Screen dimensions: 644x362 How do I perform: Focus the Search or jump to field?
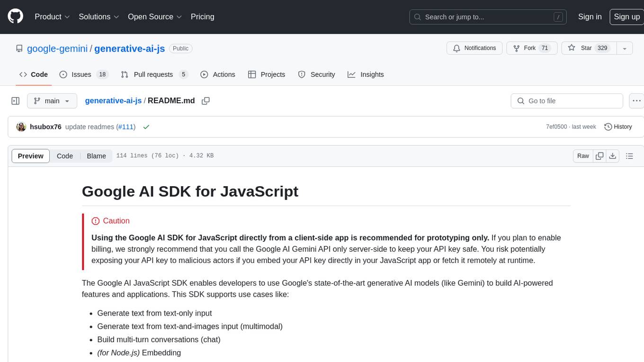489,17
